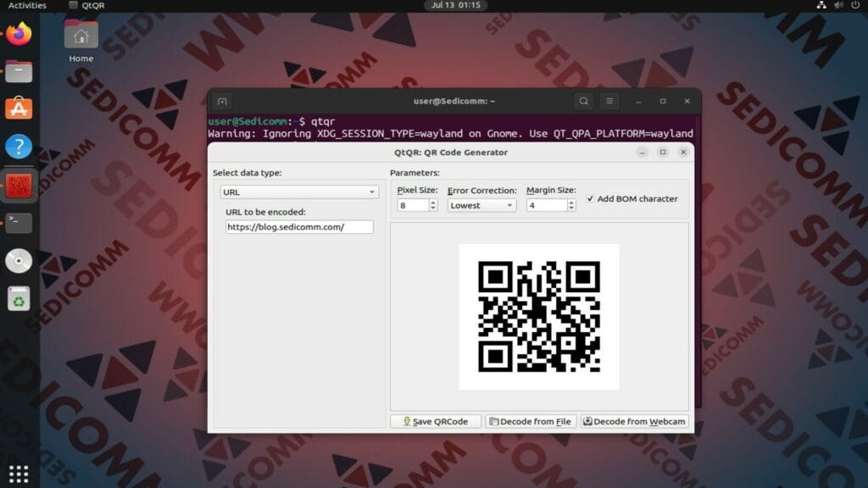
Task: Open the data type URL dropdown
Action: tap(299, 192)
